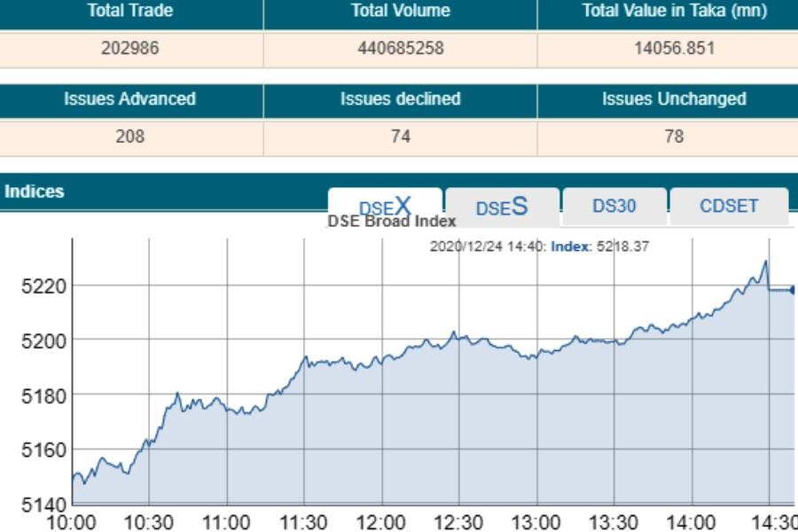The width and height of the screenshot is (798, 532).
Task: Open the DSES index tab
Action: [x=502, y=207]
